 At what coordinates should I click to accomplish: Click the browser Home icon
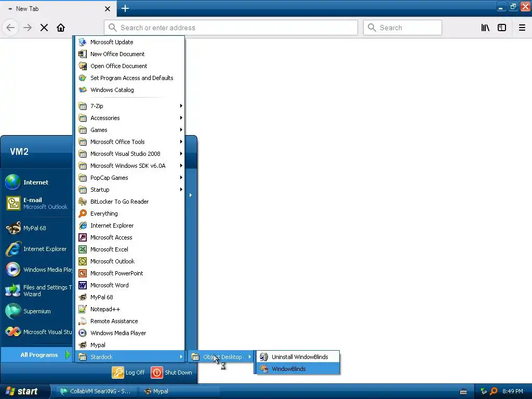(61, 28)
